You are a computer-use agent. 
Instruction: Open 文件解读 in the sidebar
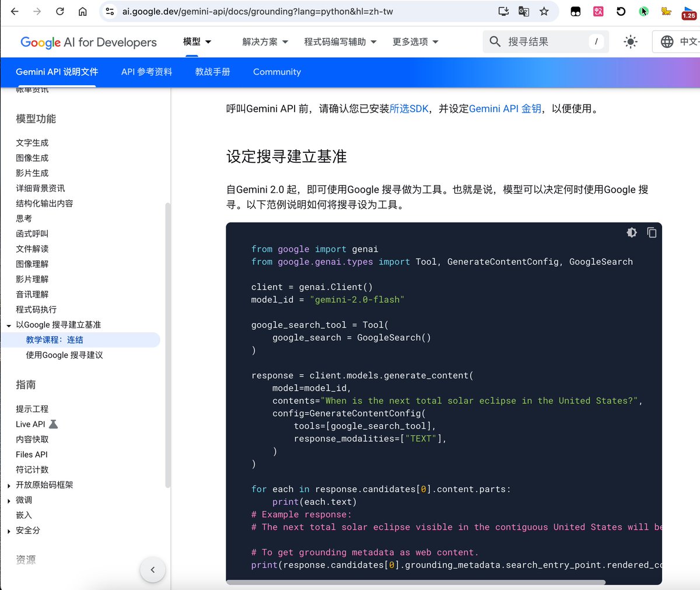tap(32, 249)
